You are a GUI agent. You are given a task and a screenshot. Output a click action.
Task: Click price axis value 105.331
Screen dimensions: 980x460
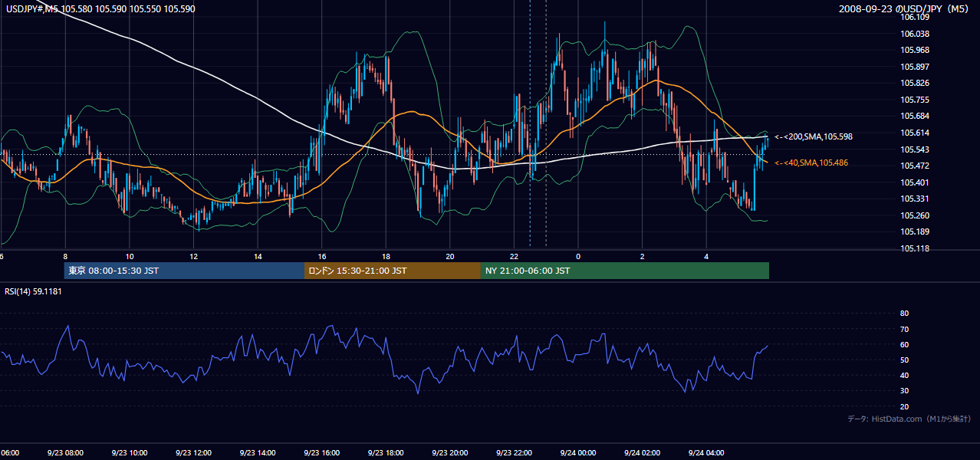click(x=916, y=199)
